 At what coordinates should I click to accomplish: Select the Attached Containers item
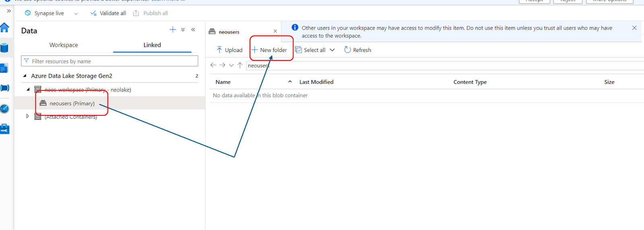click(71, 117)
